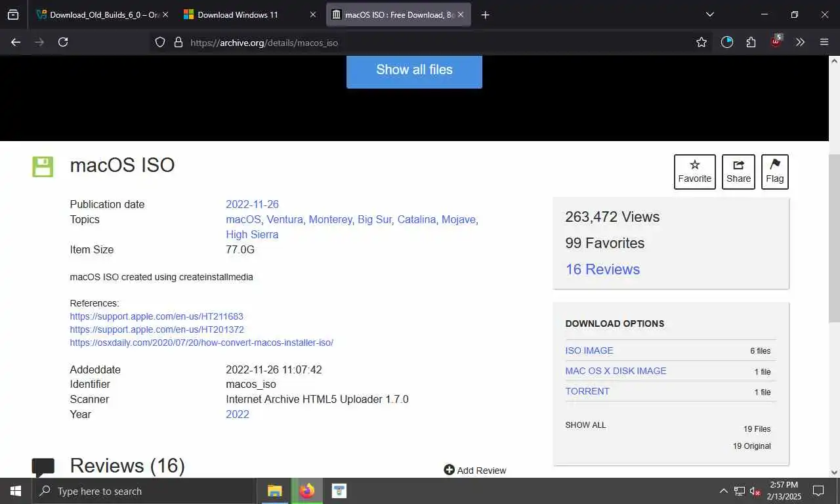
Task: Favorite this archive item
Action: pyautogui.click(x=694, y=172)
